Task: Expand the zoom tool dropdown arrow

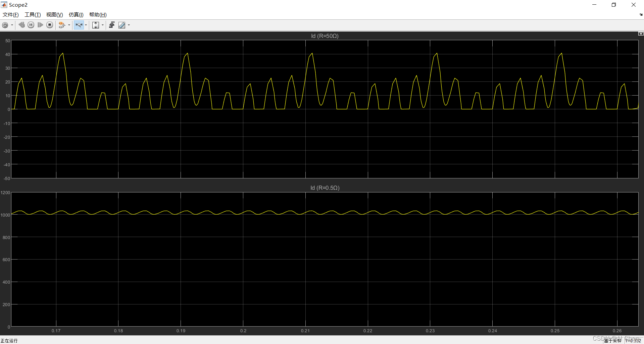Action: pyautogui.click(x=86, y=25)
